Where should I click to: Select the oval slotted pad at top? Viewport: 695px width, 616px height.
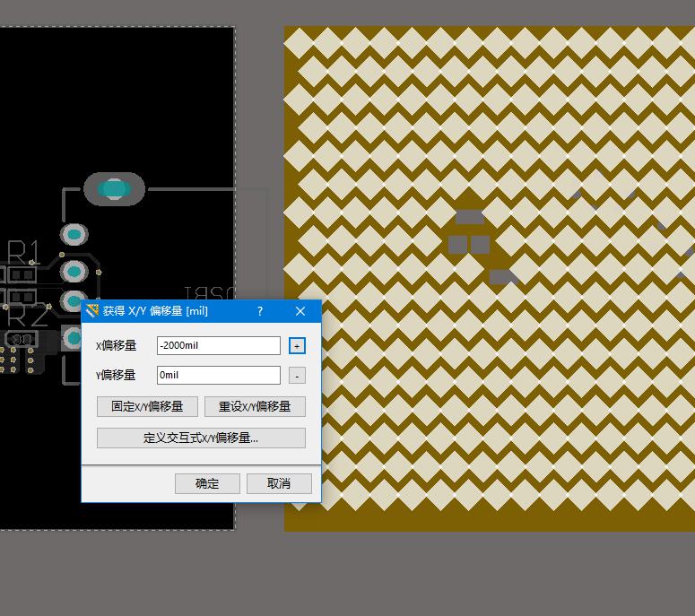click(x=114, y=189)
